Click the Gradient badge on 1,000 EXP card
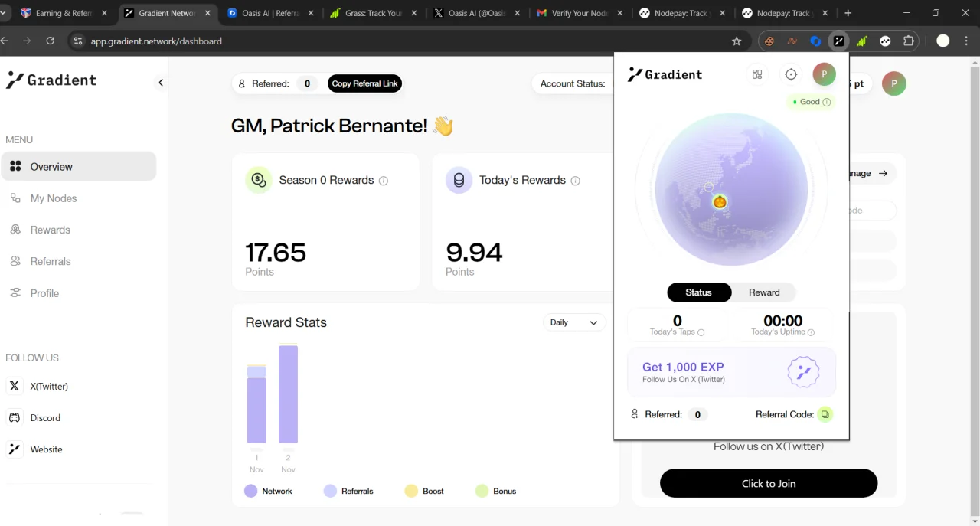 pos(803,372)
